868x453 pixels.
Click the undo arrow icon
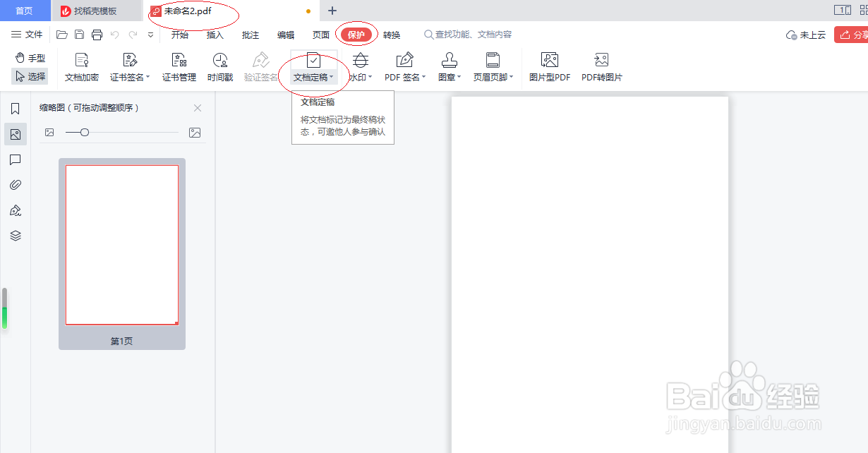[x=115, y=35]
